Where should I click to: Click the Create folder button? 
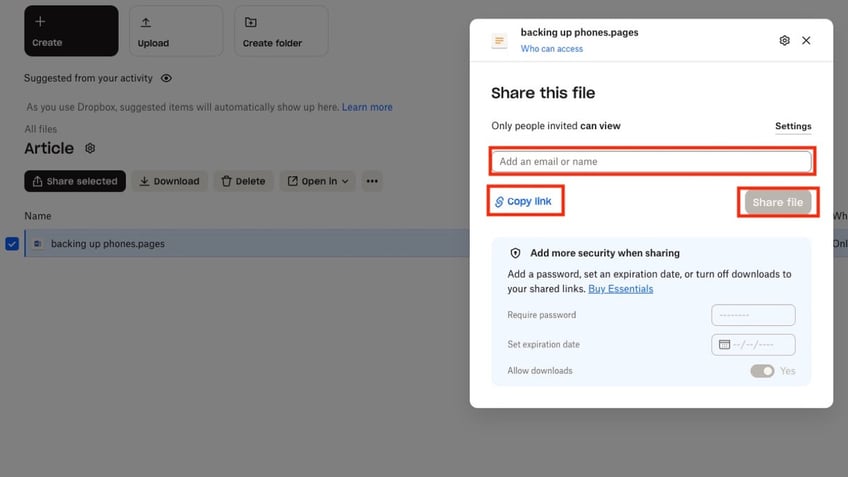[281, 31]
